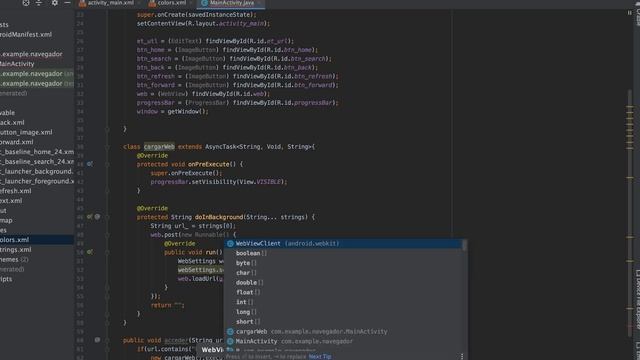This screenshot has height=360, width=640.
Task: Click the round gutter marker on the doInBackground line
Action: (97, 217)
